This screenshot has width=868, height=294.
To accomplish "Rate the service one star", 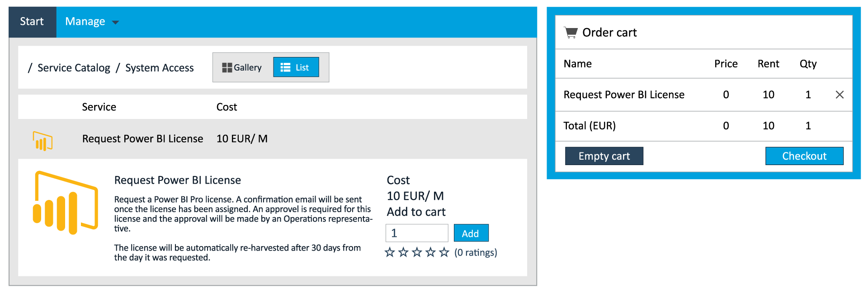I will [x=390, y=252].
